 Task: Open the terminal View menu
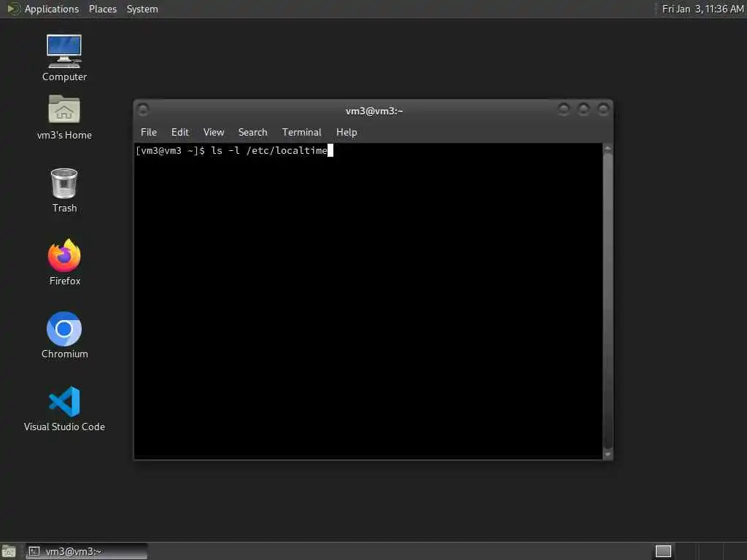(214, 133)
